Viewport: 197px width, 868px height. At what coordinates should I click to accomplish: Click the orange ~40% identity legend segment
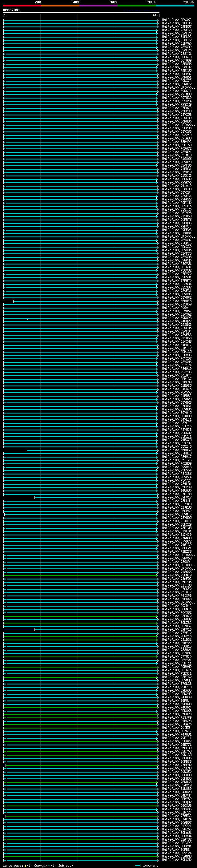60,6
